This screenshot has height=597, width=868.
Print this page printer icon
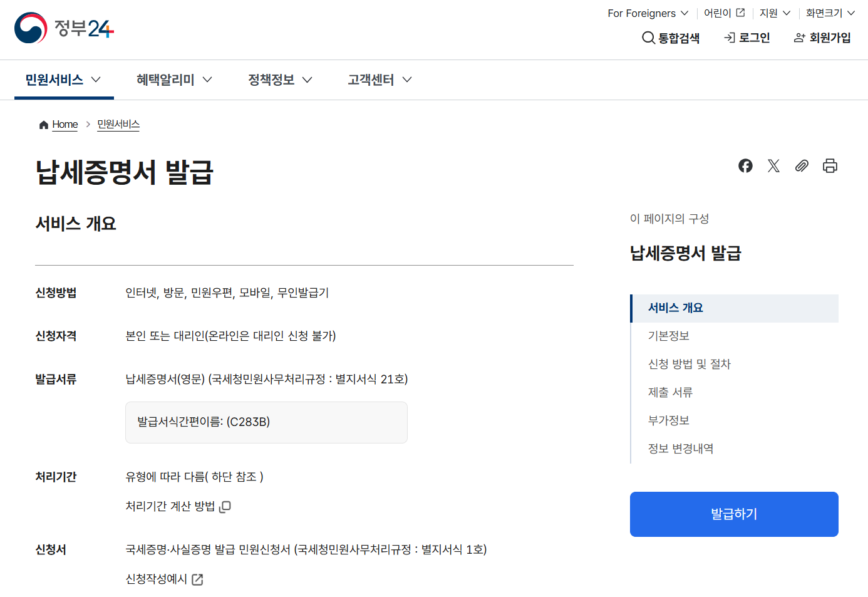click(x=830, y=165)
